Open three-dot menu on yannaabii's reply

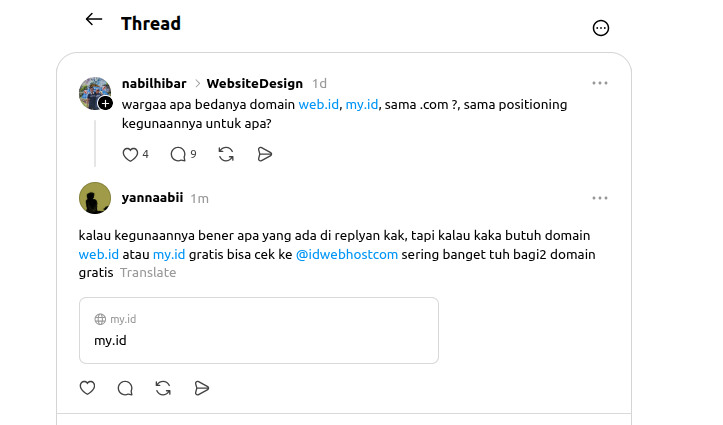click(600, 198)
